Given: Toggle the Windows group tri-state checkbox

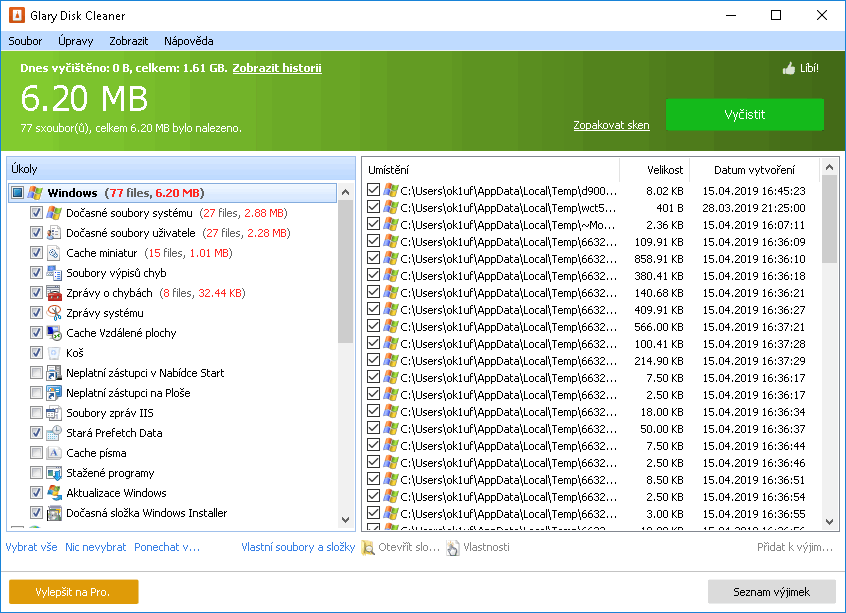Looking at the screenshot, I should point(17,193).
